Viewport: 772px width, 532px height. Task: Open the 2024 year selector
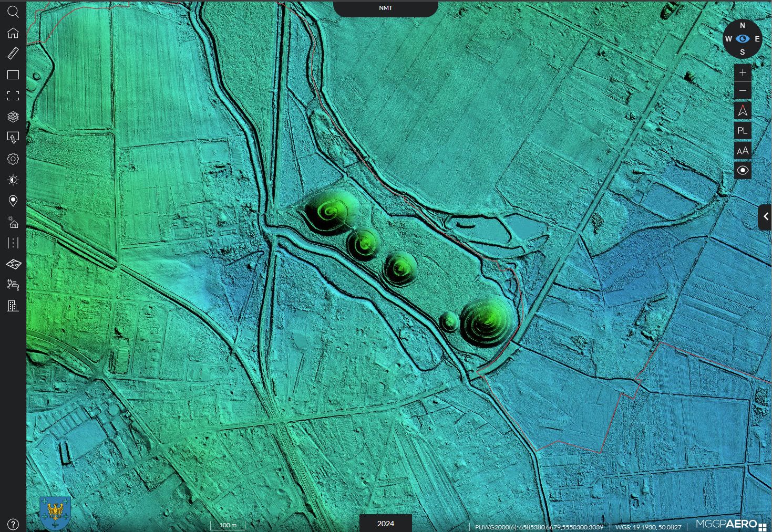point(385,523)
